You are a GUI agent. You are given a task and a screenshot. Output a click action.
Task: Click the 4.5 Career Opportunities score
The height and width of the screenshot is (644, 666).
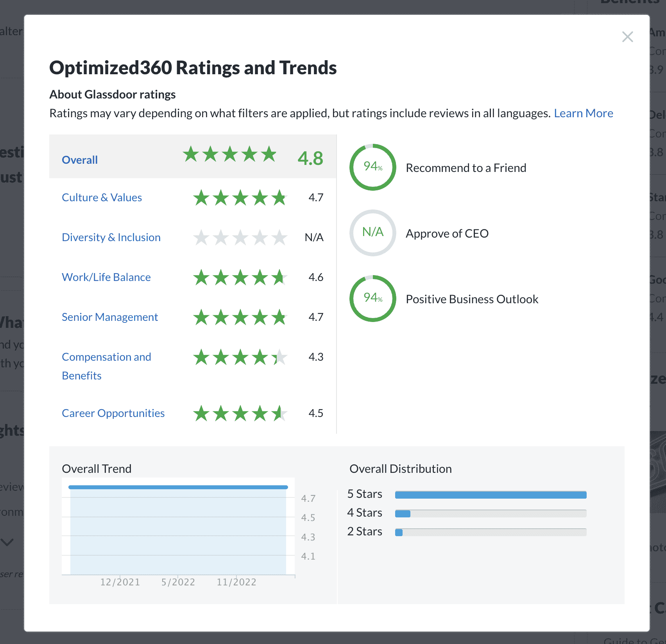click(316, 413)
